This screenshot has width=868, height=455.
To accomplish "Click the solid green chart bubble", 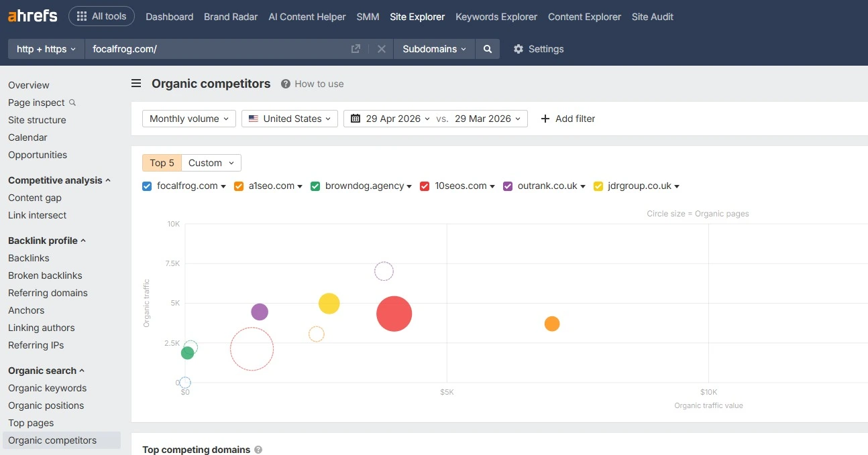I will (x=187, y=353).
